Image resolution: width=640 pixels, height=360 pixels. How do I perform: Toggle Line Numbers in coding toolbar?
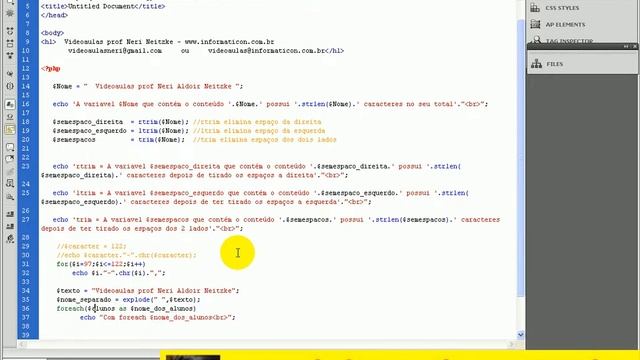pos(10,104)
